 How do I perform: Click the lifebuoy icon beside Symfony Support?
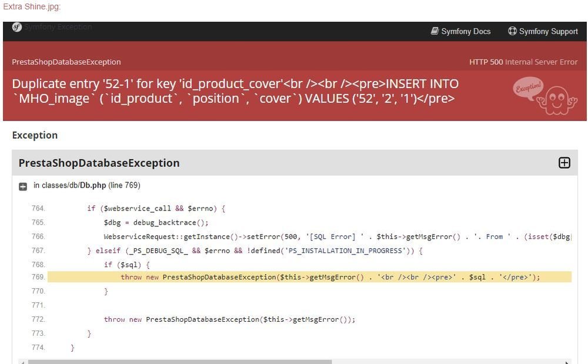click(512, 31)
